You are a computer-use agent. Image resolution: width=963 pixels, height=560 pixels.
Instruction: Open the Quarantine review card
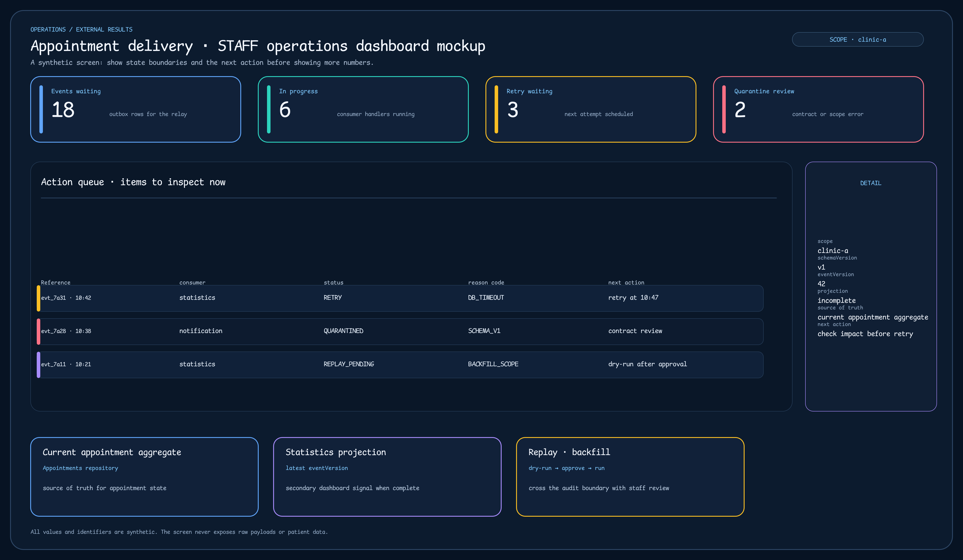click(819, 109)
